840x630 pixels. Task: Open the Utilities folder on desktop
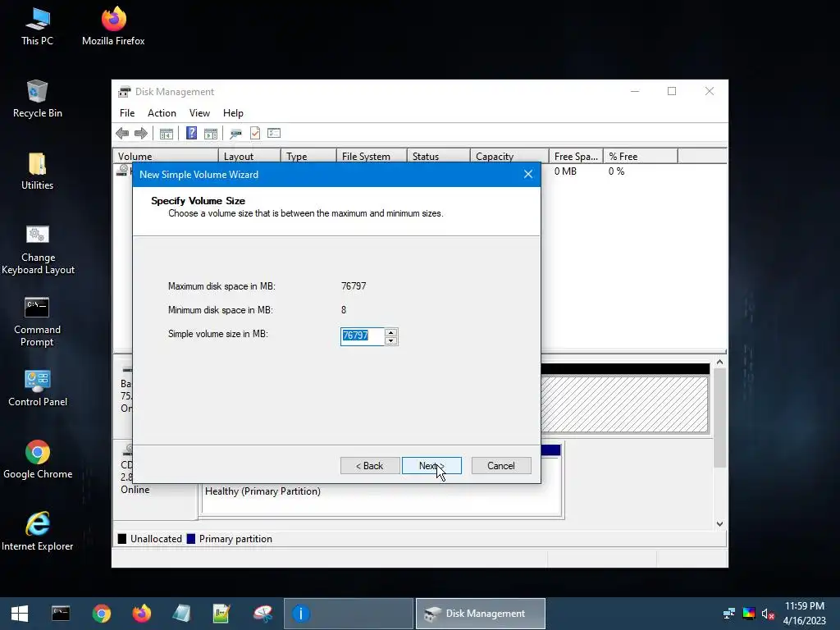click(x=37, y=171)
